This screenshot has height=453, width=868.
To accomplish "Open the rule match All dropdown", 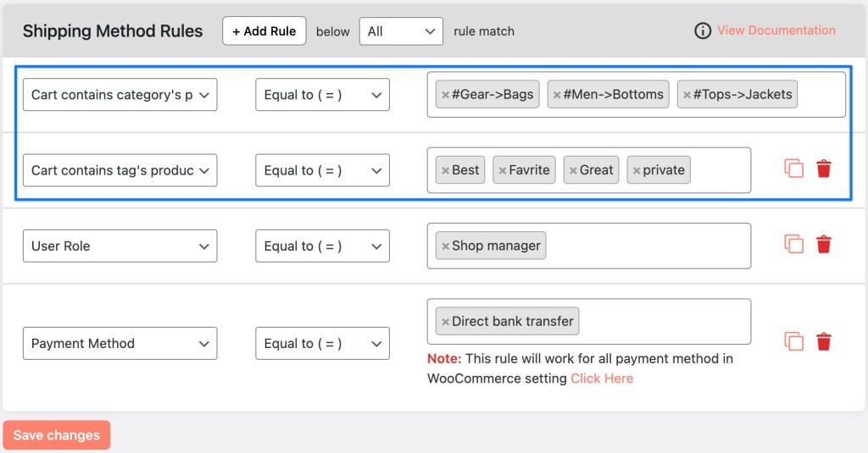I will (x=401, y=31).
